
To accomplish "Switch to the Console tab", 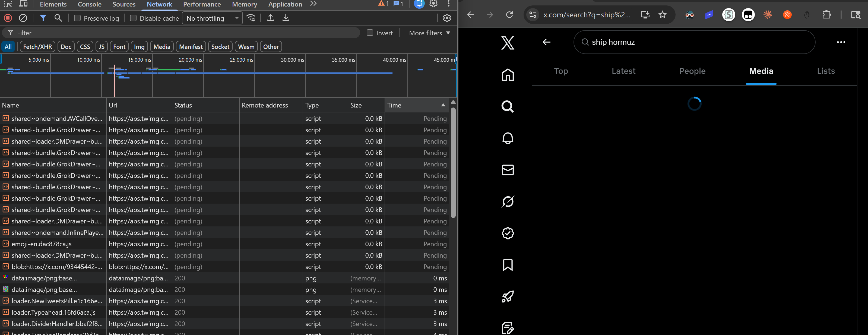I will tap(89, 4).
